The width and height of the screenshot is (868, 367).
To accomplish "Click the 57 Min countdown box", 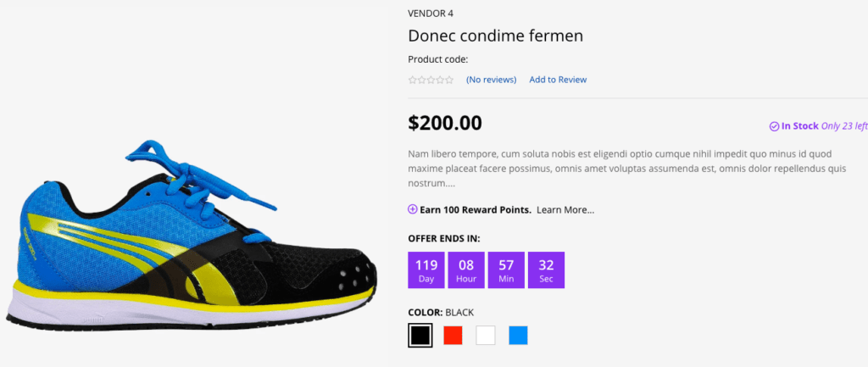I will click(506, 270).
